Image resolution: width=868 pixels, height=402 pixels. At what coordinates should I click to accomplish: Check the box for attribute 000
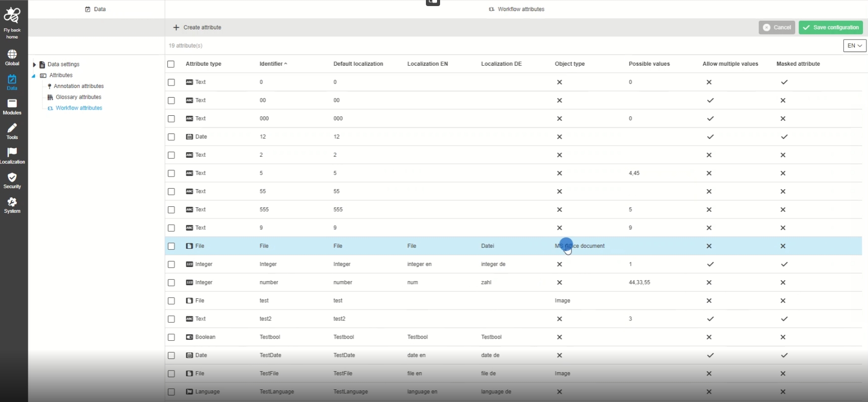click(171, 118)
